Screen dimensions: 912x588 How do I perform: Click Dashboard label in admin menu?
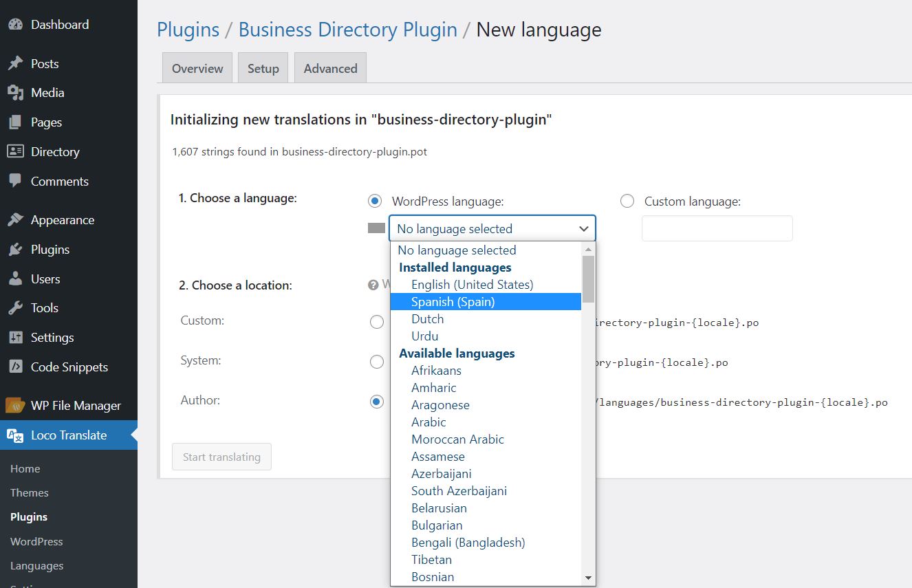tap(60, 24)
